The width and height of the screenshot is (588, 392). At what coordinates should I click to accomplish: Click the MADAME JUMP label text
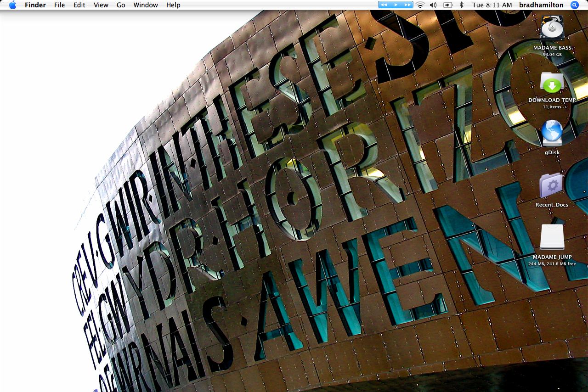pyautogui.click(x=552, y=258)
